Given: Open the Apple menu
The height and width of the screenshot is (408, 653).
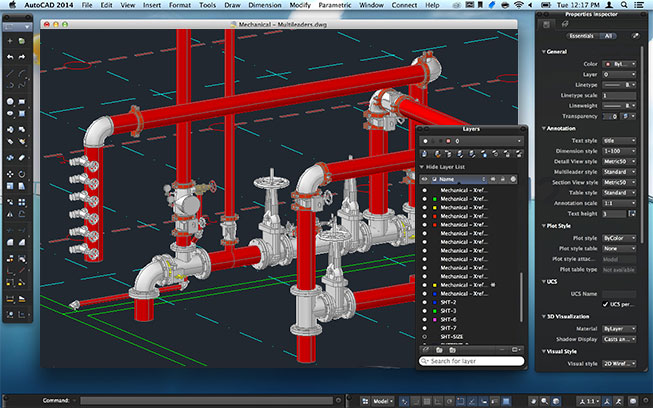Looking at the screenshot, I should 12,5.
